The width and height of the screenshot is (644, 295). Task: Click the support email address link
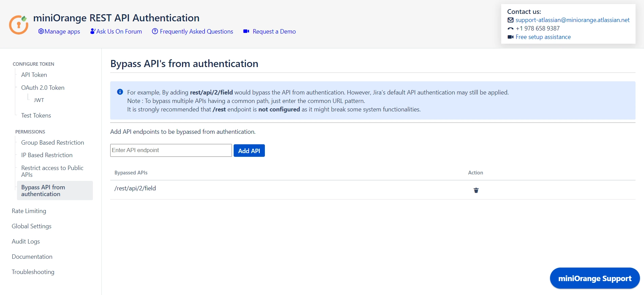click(572, 20)
